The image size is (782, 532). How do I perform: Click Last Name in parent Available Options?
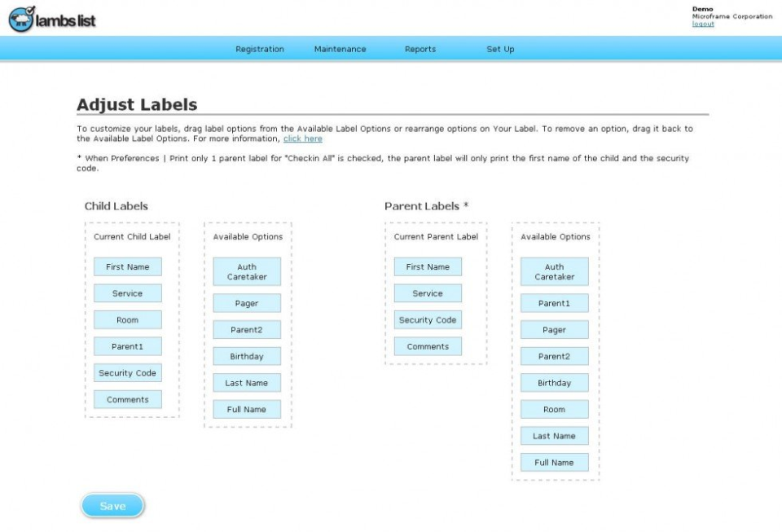point(554,435)
